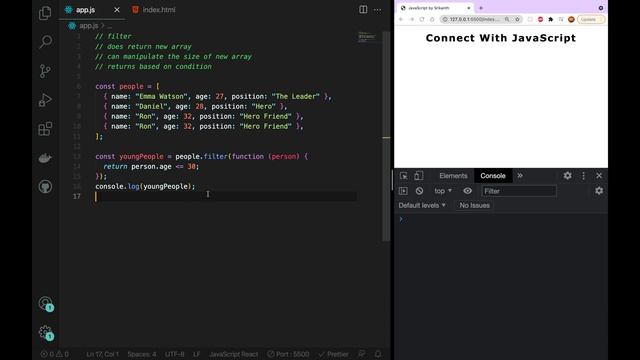This screenshot has height=360, width=640.
Task: Open DevTools customize menu dots
Action: pos(583,176)
